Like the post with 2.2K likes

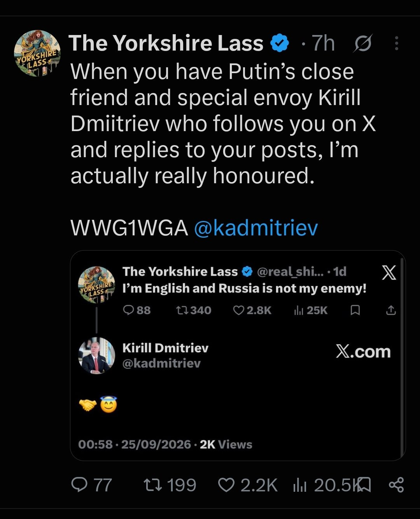click(248, 485)
